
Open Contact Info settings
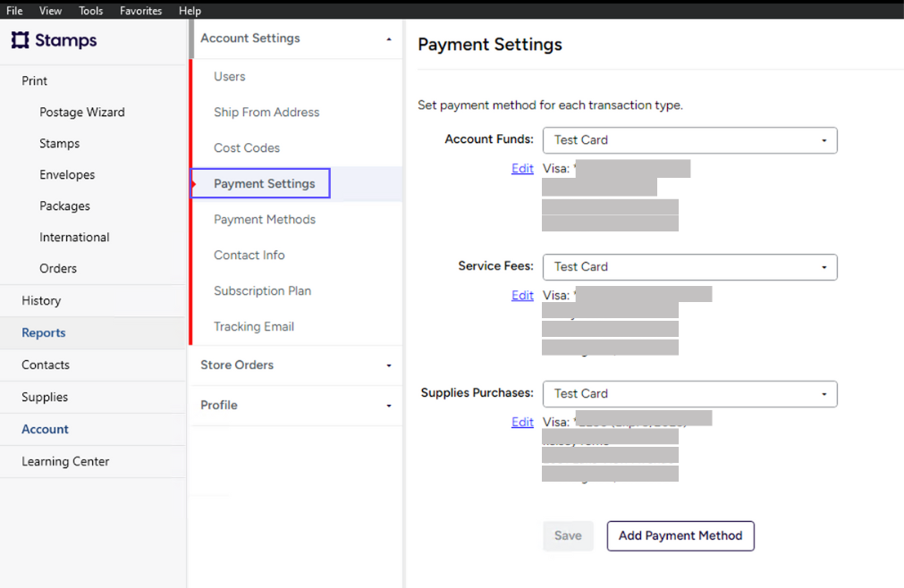[x=249, y=255]
